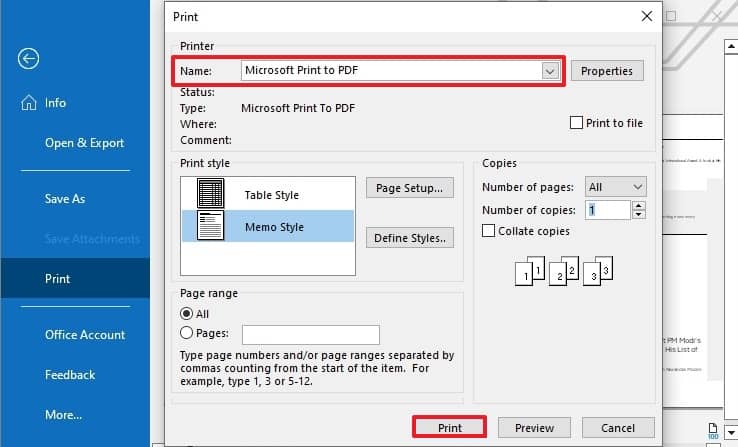738x447 pixels.
Task: Select the Table Style text label
Action: pyautogui.click(x=272, y=195)
